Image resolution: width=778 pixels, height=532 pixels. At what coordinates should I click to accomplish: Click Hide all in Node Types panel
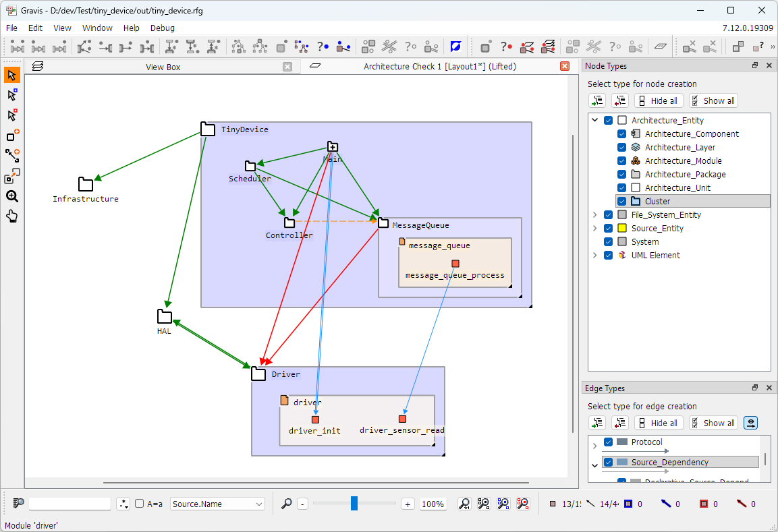(659, 100)
